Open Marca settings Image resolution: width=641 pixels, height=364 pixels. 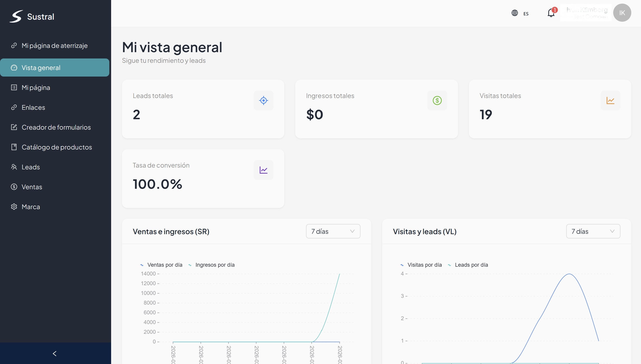54,206
